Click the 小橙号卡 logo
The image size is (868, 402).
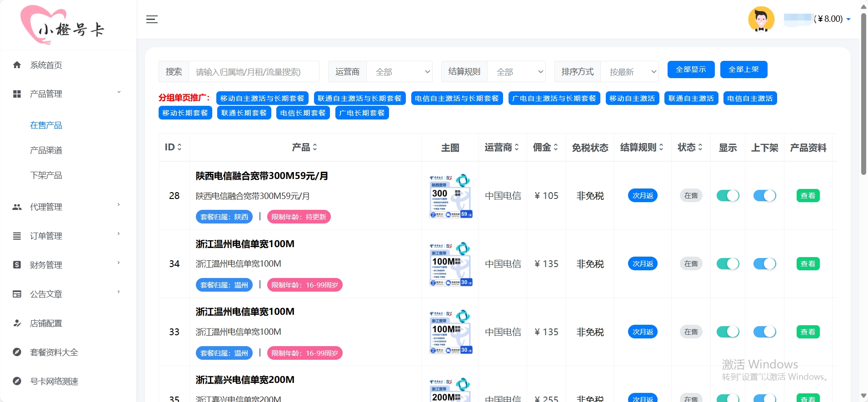(63, 25)
